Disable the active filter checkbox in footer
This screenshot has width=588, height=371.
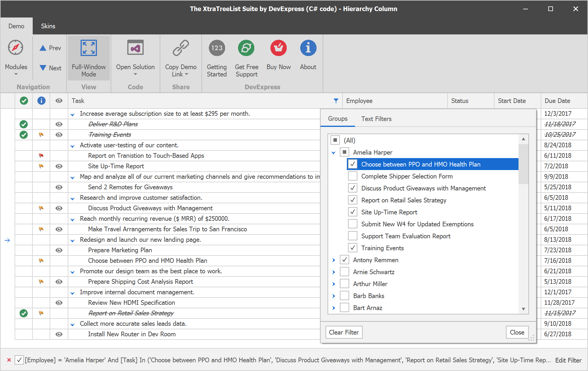19,360
